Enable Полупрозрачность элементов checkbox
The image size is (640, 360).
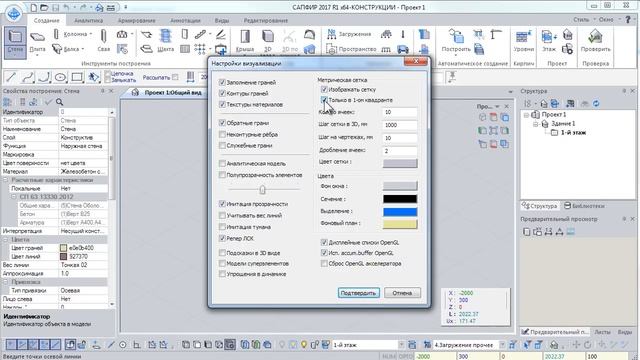coord(222,175)
